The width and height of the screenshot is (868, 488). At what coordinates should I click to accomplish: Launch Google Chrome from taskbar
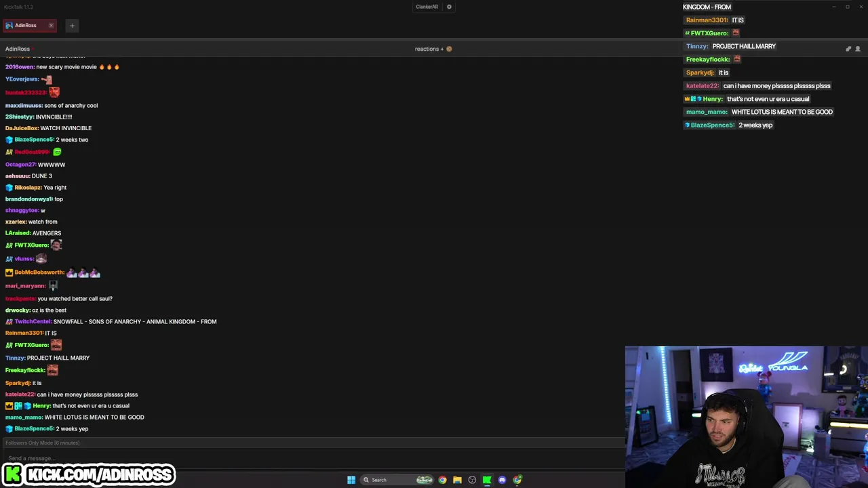point(442,480)
